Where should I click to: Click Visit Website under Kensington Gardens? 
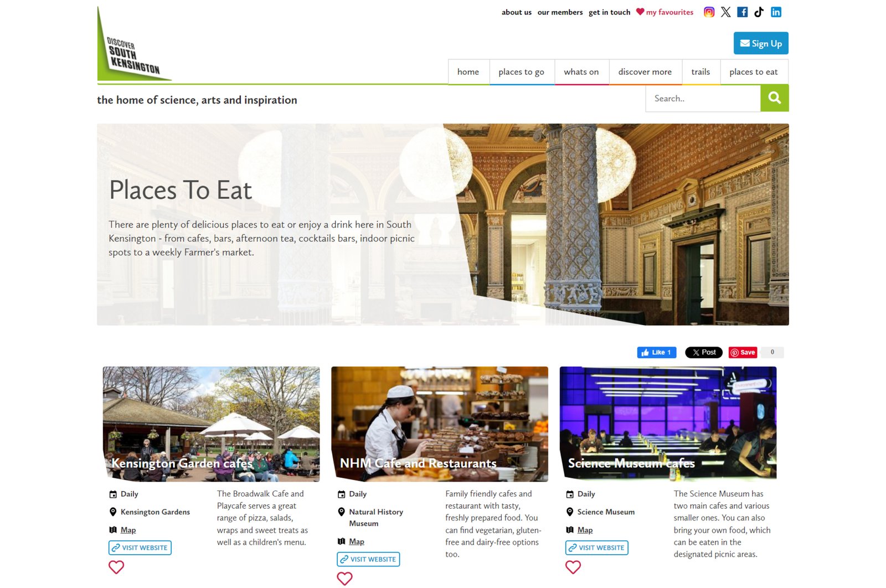click(x=140, y=548)
